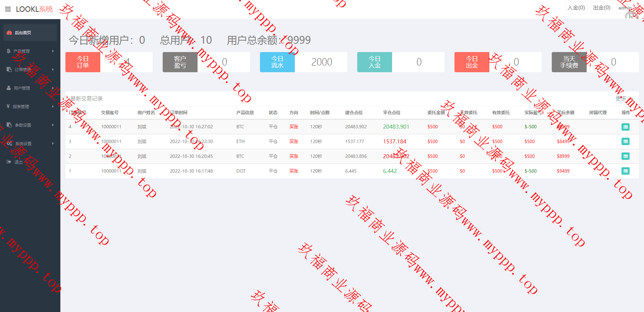Click the user icon for 用户管理
The width and height of the screenshot is (644, 312).
point(9,88)
